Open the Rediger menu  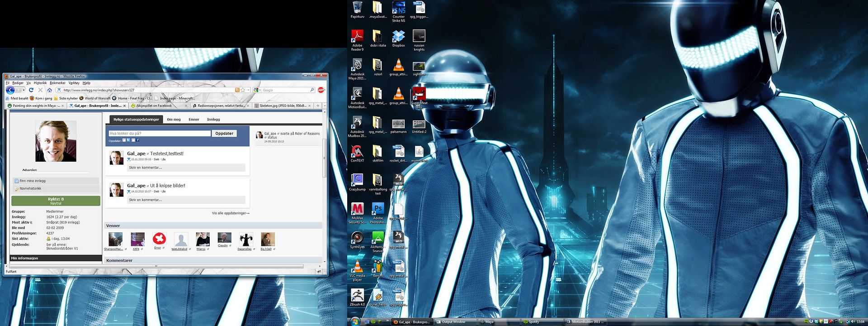click(18, 83)
